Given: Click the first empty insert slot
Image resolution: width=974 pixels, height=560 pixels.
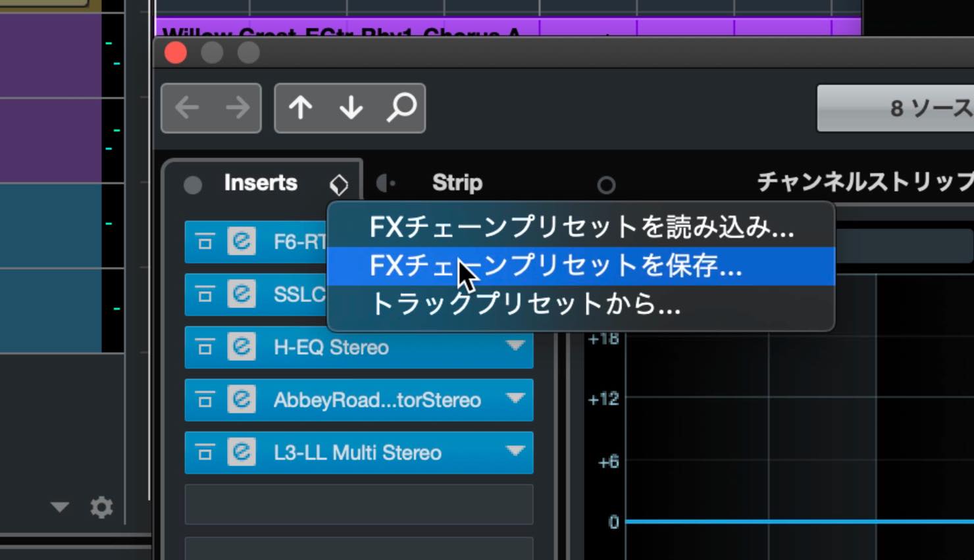Looking at the screenshot, I should click(x=359, y=505).
